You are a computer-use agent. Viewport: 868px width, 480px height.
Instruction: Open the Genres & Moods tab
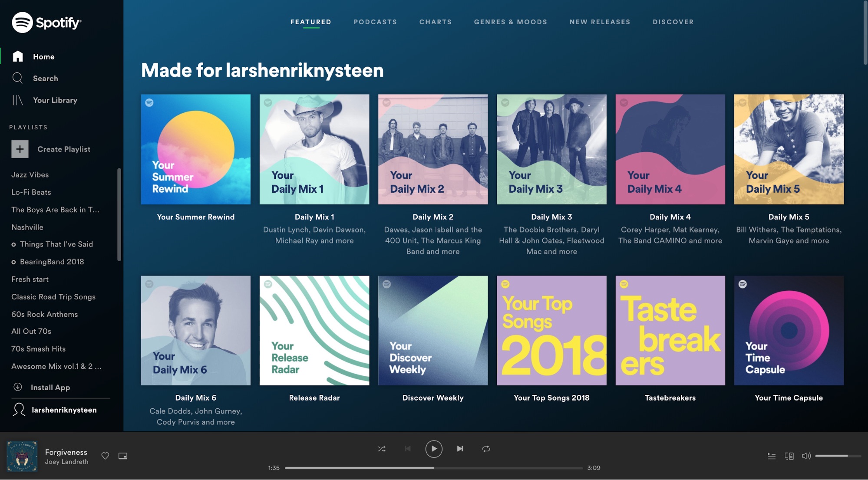coord(510,22)
